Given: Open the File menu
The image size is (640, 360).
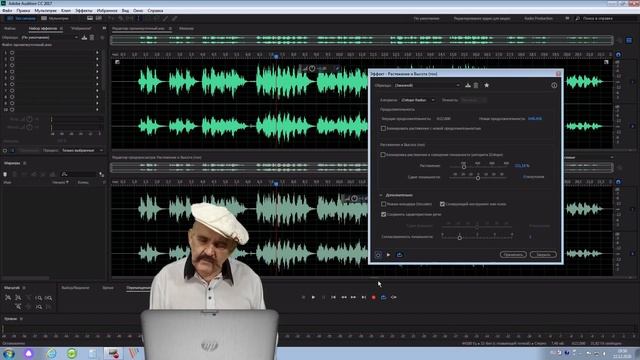Looking at the screenshot, I should 7,11.
